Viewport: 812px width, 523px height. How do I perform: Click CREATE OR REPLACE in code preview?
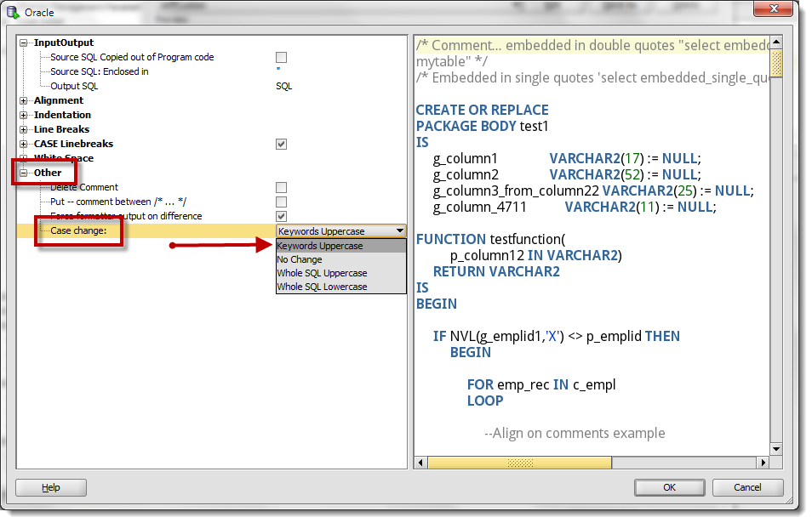pyautogui.click(x=482, y=111)
